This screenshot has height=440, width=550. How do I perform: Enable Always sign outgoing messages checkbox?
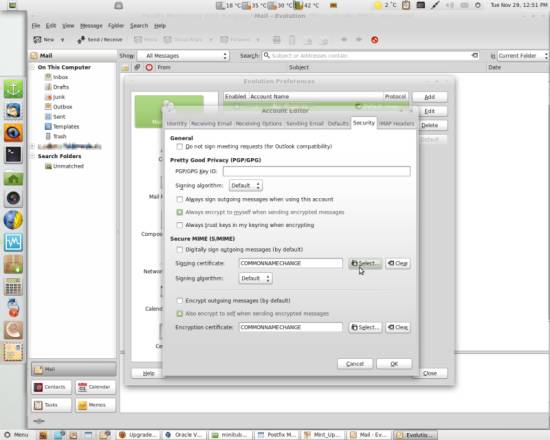[180, 199]
